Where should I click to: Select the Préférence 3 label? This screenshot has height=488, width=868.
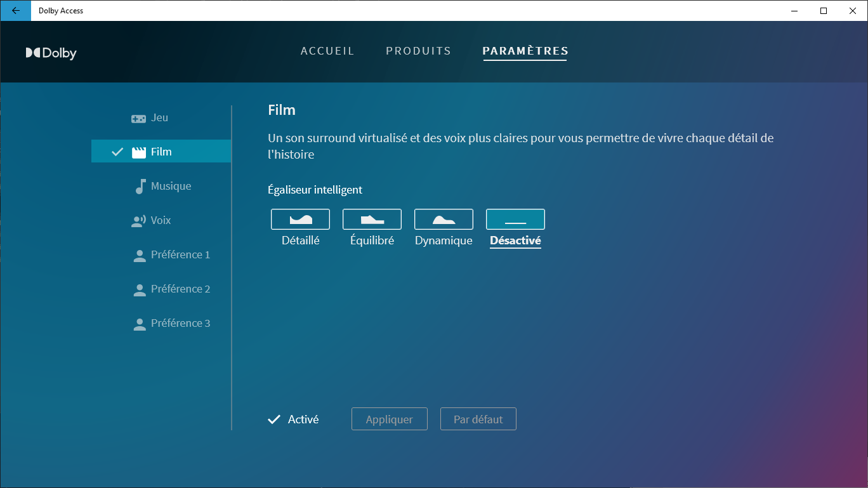click(x=180, y=324)
